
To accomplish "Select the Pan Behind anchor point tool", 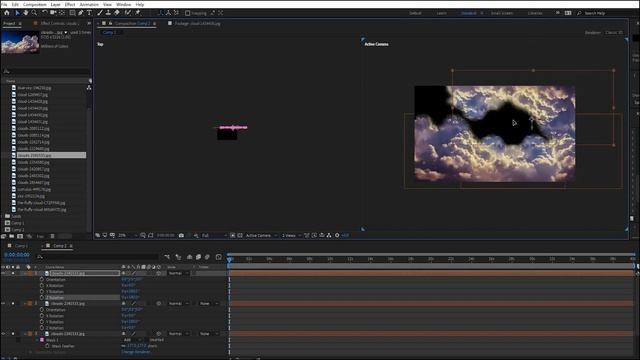I will click(x=62, y=13).
